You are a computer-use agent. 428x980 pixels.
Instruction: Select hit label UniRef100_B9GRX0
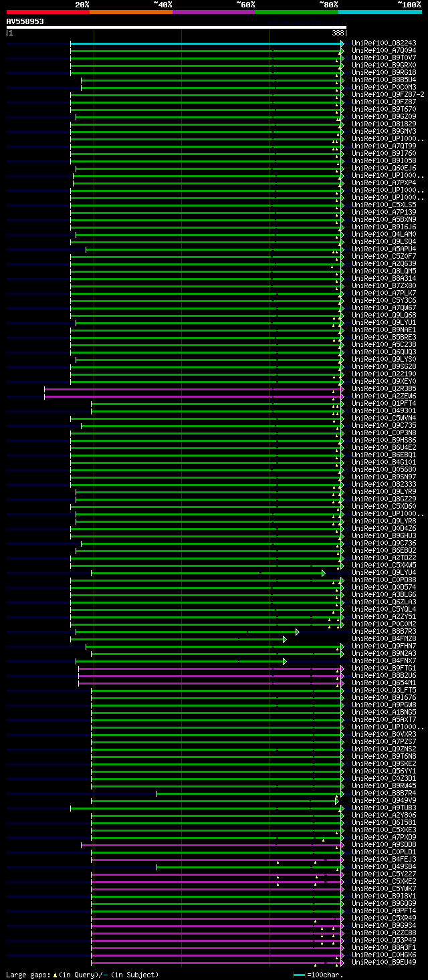(384, 66)
